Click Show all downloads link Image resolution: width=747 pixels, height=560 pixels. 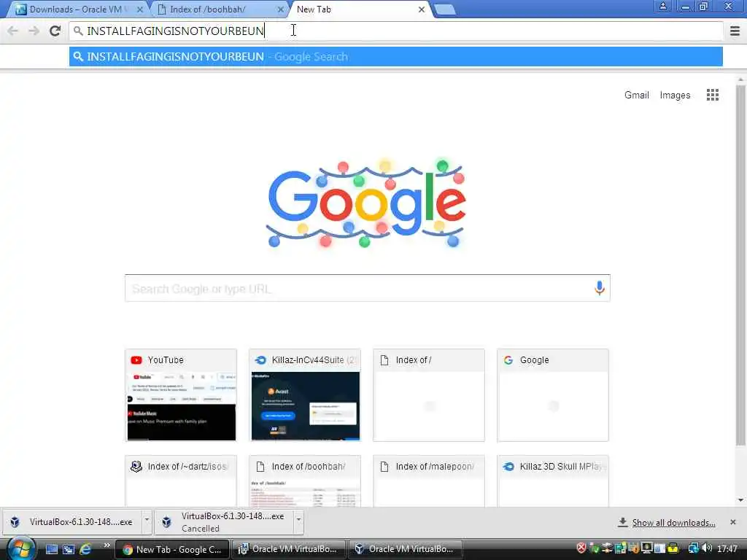tap(673, 523)
